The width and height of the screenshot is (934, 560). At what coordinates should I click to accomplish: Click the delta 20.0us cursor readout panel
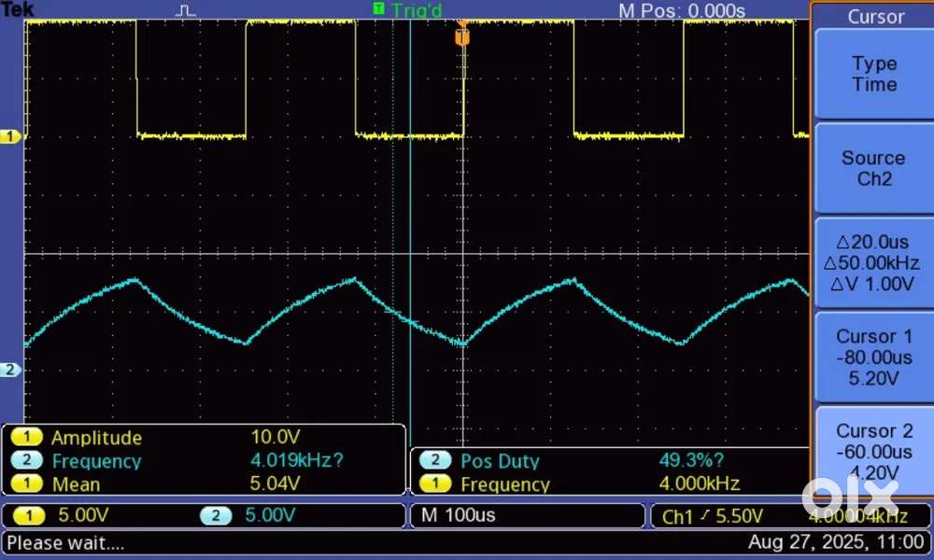(874, 263)
